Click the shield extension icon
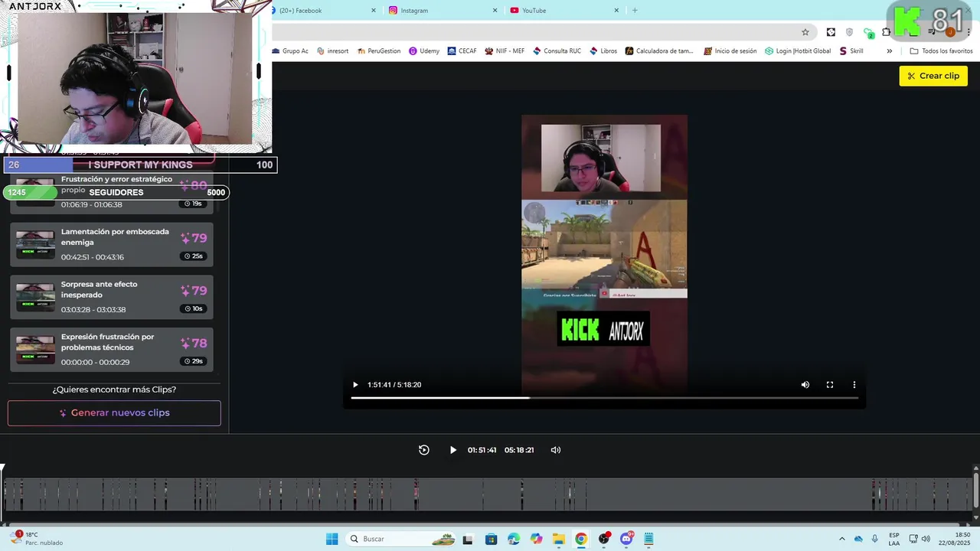Viewport: 980px width, 551px height. 849,32
